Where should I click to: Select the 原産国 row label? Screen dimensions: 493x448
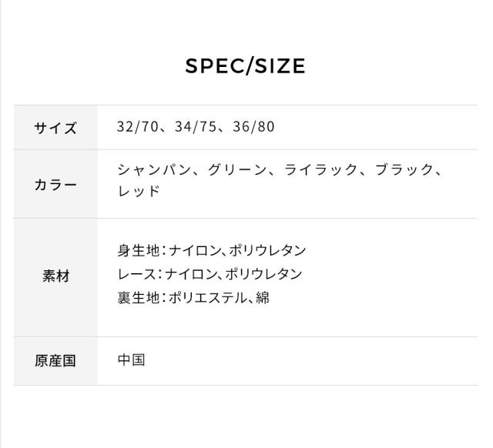click(x=55, y=361)
